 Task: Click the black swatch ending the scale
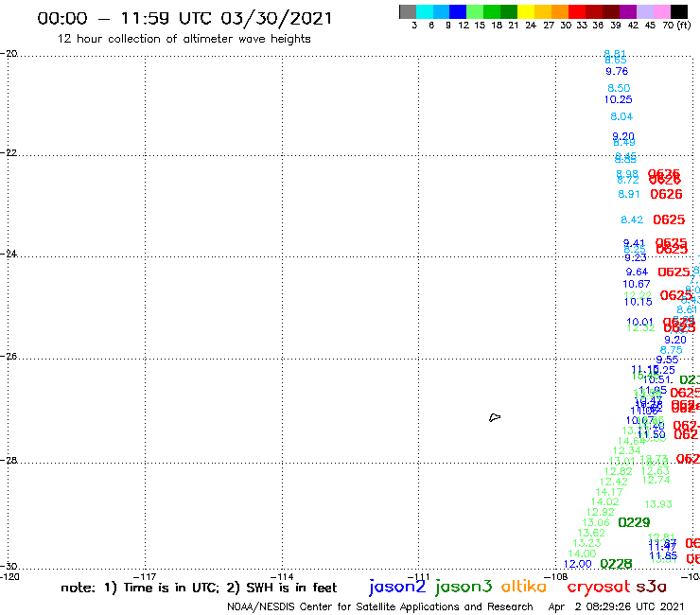[678, 11]
